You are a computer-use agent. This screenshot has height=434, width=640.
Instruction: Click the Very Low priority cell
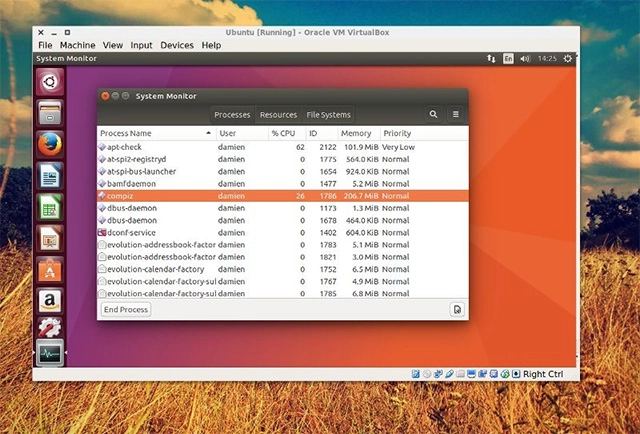tap(398, 147)
